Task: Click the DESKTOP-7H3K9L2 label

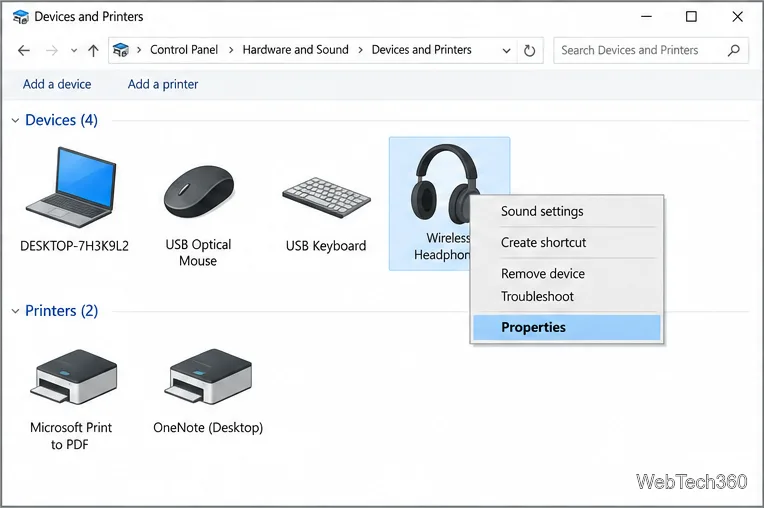Action: click(74, 246)
